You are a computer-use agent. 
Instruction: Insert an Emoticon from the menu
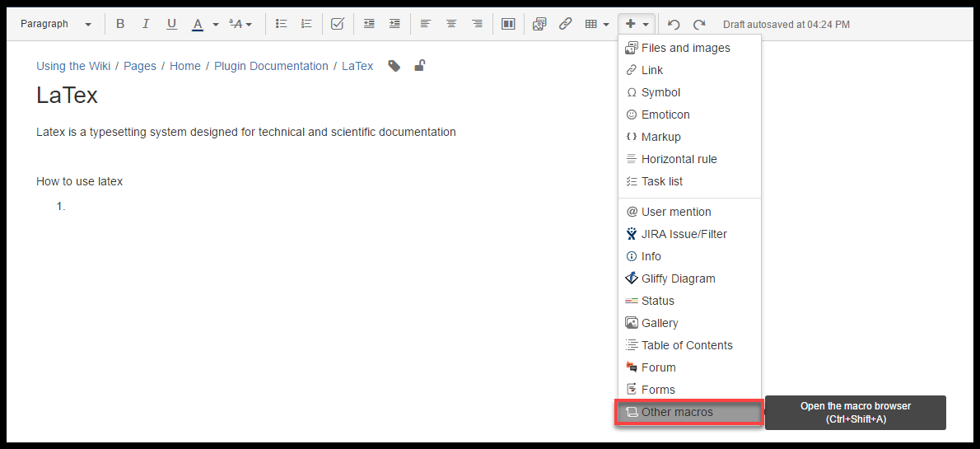[x=689, y=115]
